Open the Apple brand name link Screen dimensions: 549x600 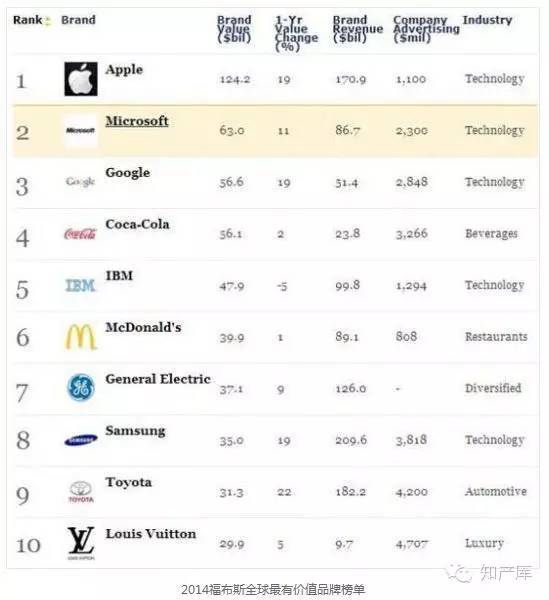click(124, 70)
